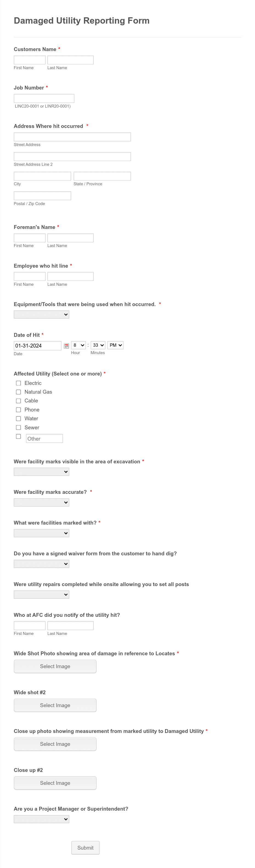Open the 'Were facility marks accurate?' dropdown

(41, 502)
